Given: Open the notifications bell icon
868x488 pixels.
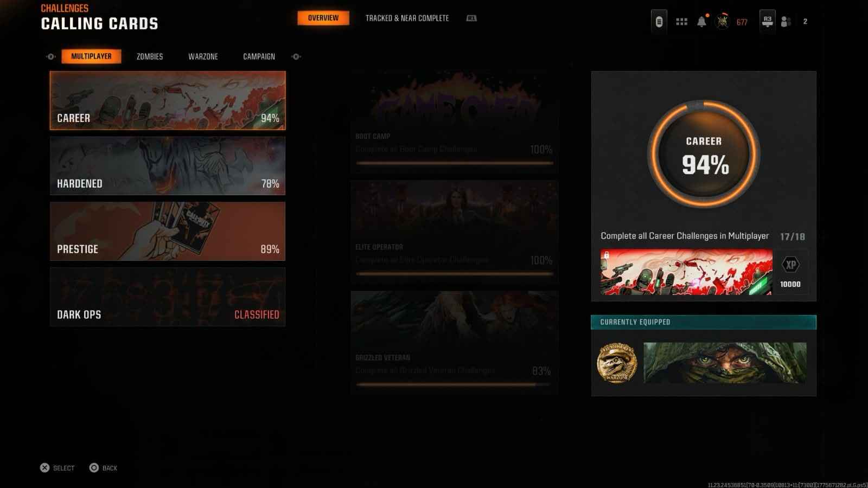Looking at the screenshot, I should (701, 22).
